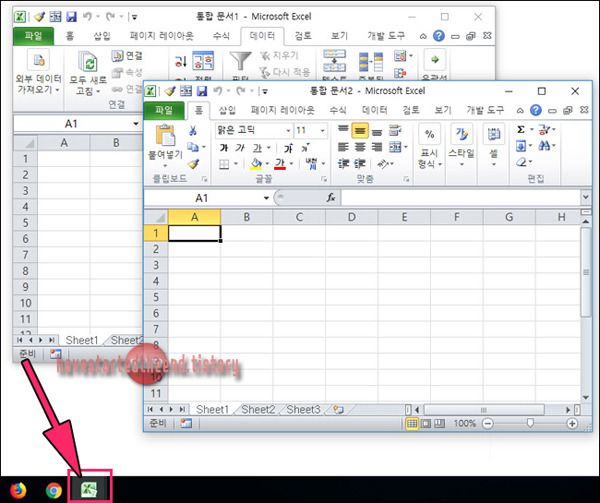600x503 pixels.
Task: Click the AutoSum sigma icon
Action: point(520,130)
